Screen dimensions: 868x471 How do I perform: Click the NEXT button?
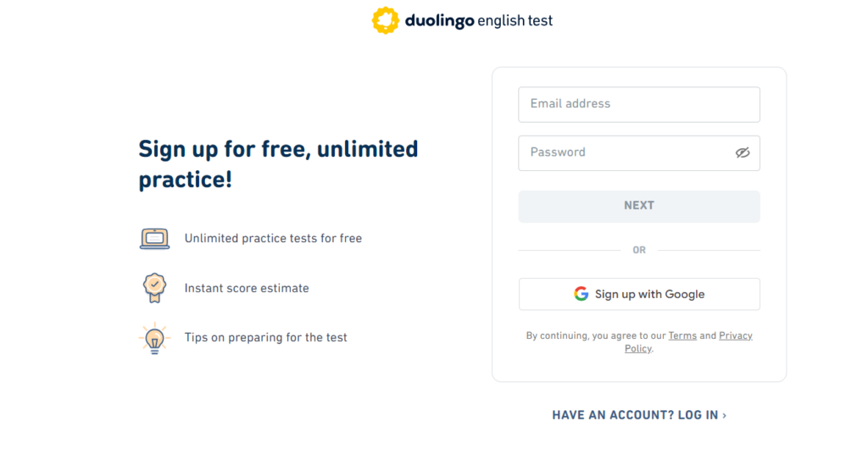click(639, 207)
